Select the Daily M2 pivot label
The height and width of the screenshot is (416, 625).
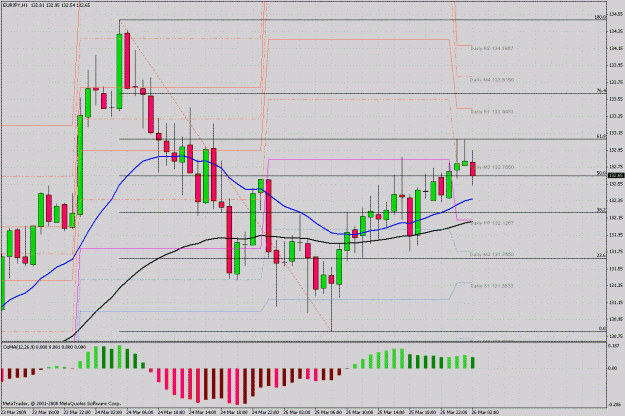pyautogui.click(x=491, y=254)
